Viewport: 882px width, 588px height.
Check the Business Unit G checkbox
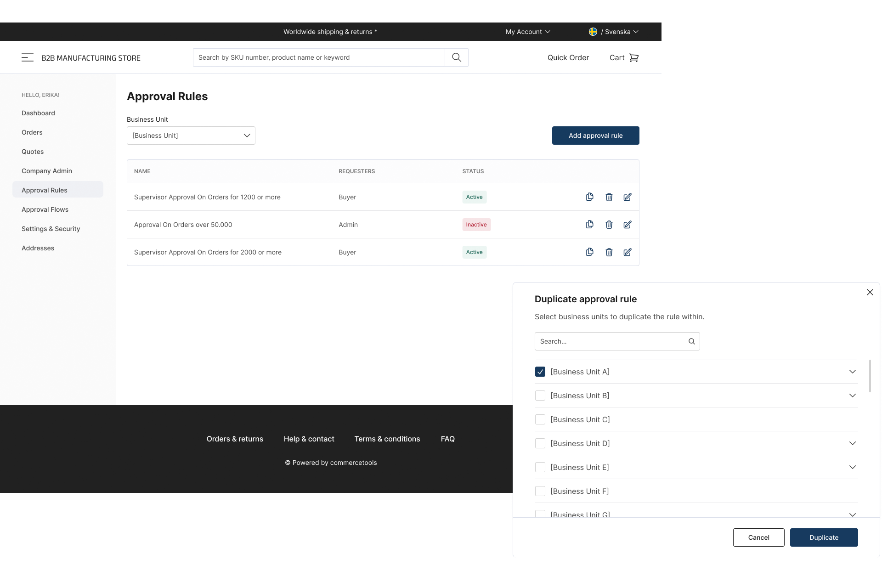pos(540,514)
